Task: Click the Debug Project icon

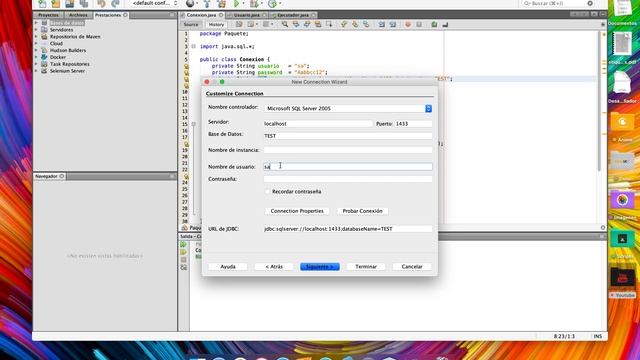Action: click(x=254, y=4)
